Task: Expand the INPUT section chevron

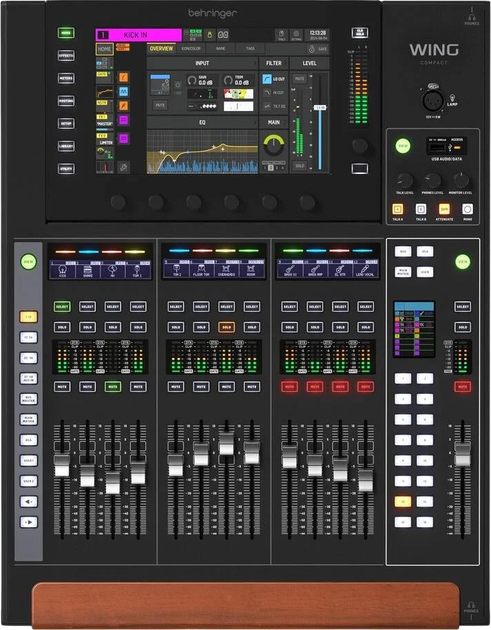Action: [255, 63]
